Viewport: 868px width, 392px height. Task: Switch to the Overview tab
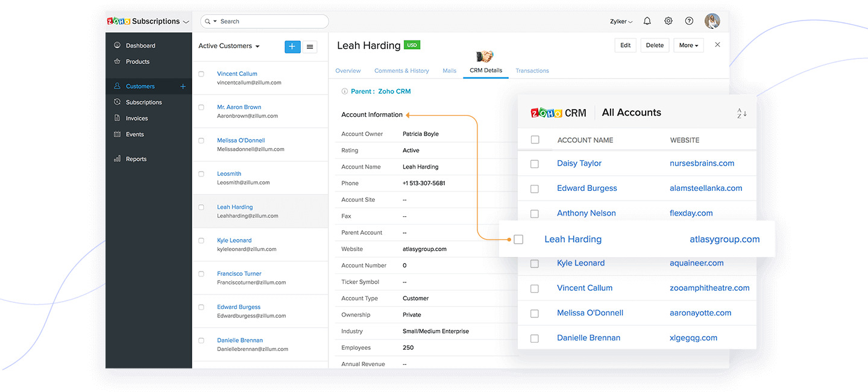coord(348,70)
